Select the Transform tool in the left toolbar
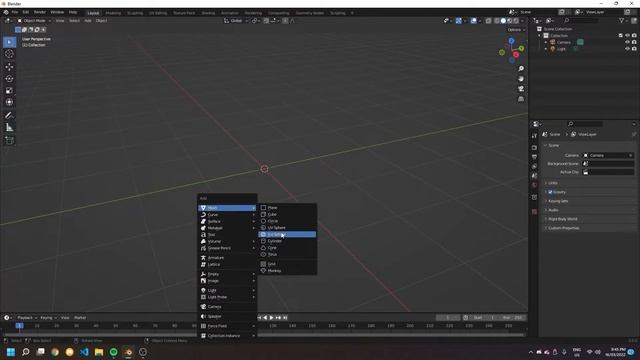The height and width of the screenshot is (360, 640). click(9, 102)
